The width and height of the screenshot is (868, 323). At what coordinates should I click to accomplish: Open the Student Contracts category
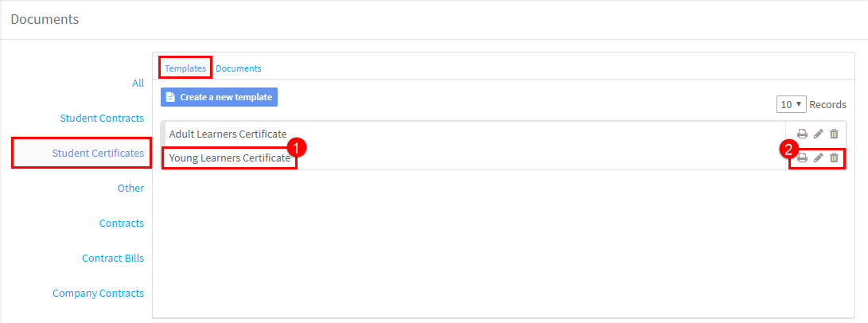[x=102, y=119]
